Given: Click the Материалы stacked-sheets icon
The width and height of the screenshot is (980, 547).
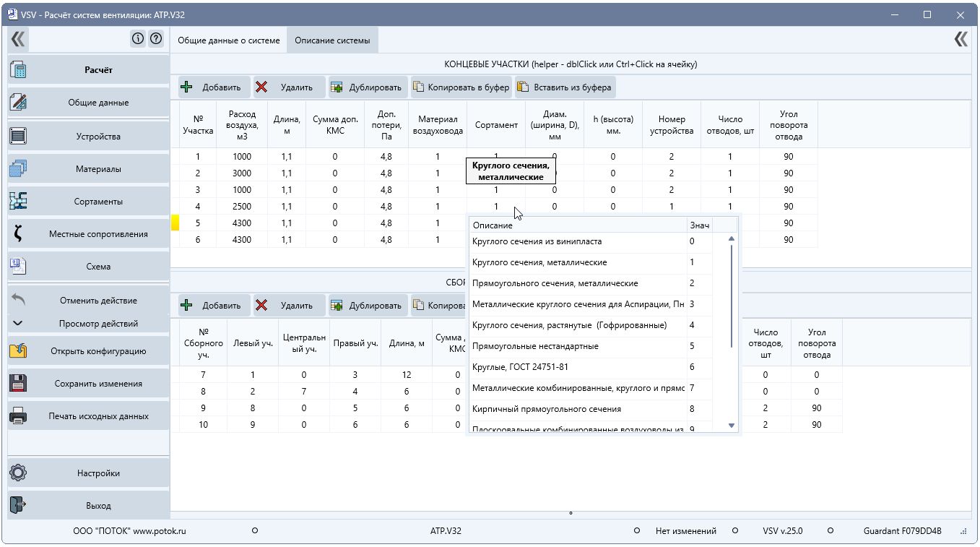Looking at the screenshot, I should [18, 168].
